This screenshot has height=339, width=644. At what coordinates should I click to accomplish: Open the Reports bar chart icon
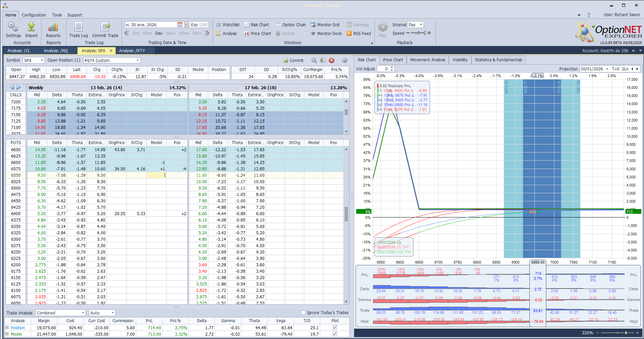pyautogui.click(x=53, y=27)
